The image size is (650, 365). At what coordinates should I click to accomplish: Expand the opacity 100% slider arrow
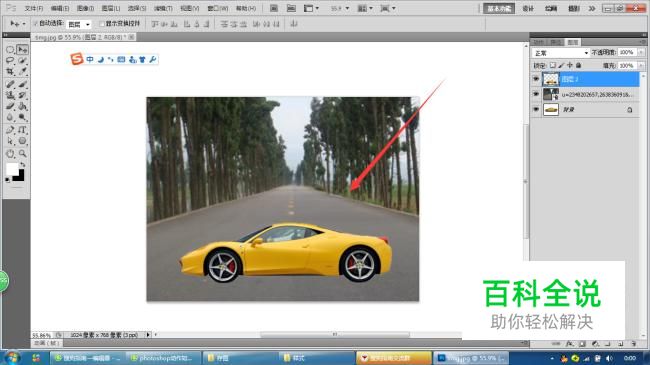coord(641,52)
